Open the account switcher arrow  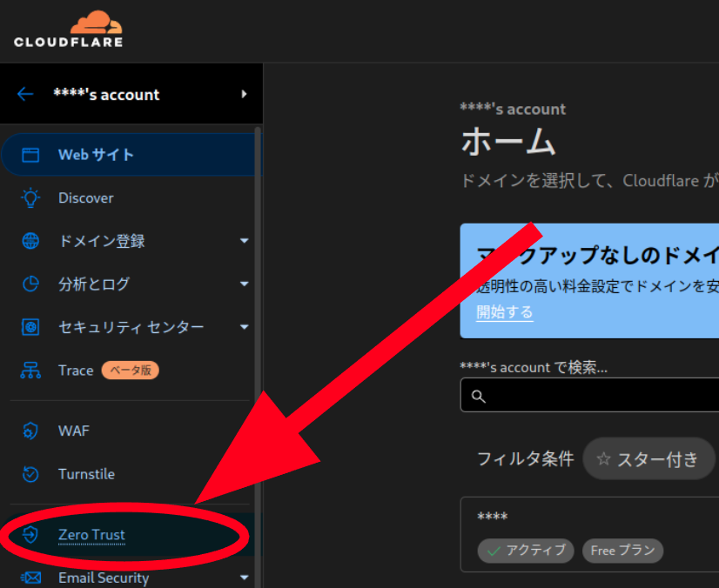pyautogui.click(x=244, y=94)
